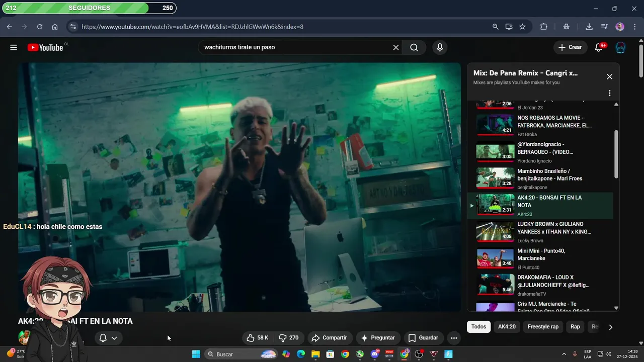Click the taskbar Buscar search box
Image resolution: width=644 pixels, height=362 pixels.
pos(242,354)
